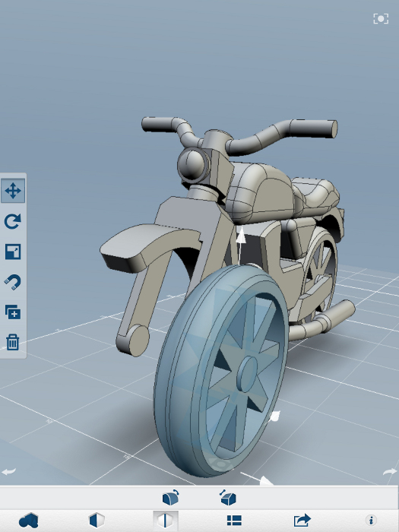Open the projects list grid icon
Viewport: 399px width, 532px height.
234,520
